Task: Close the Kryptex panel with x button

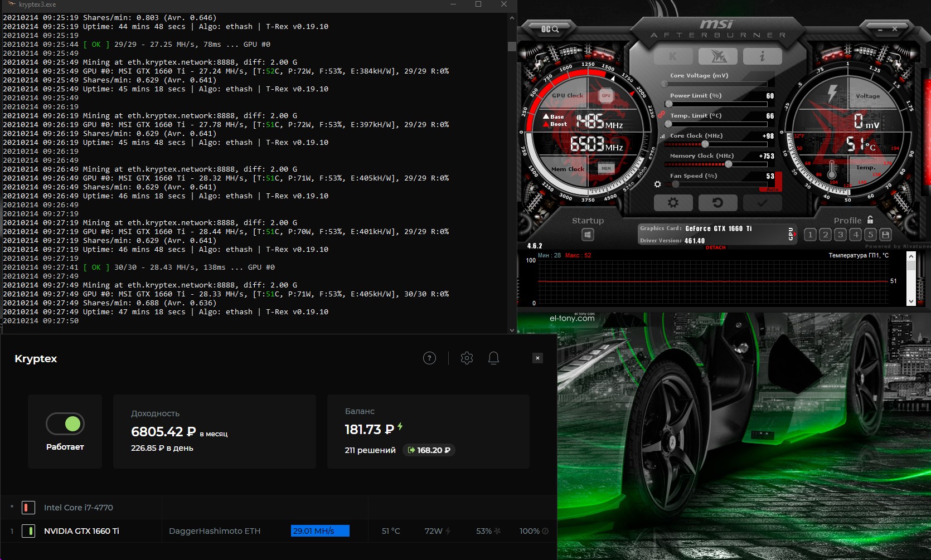Action: (537, 358)
